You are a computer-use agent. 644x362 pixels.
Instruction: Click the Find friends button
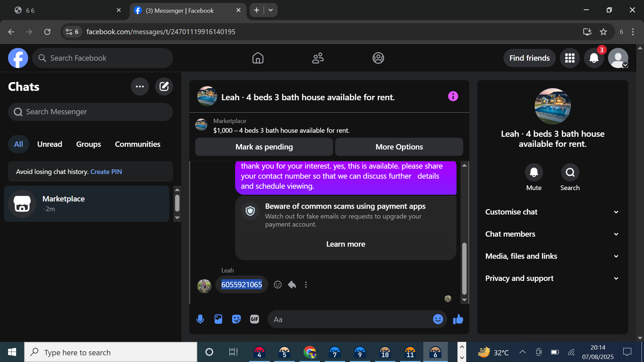point(529,58)
